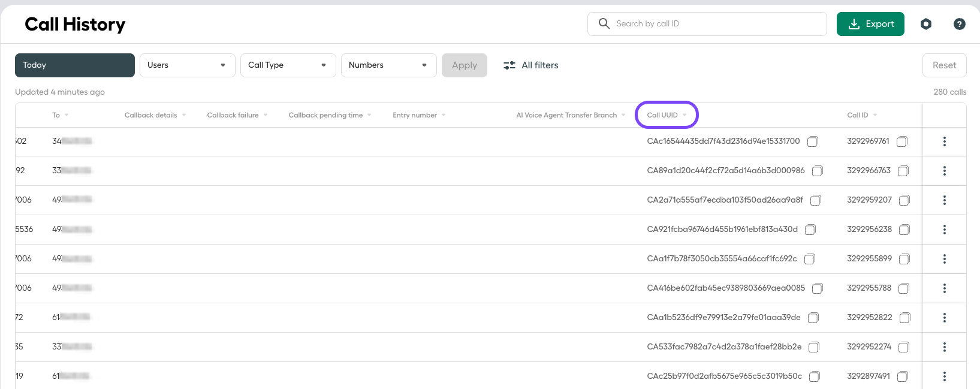Open the help question mark icon

pyautogui.click(x=960, y=24)
